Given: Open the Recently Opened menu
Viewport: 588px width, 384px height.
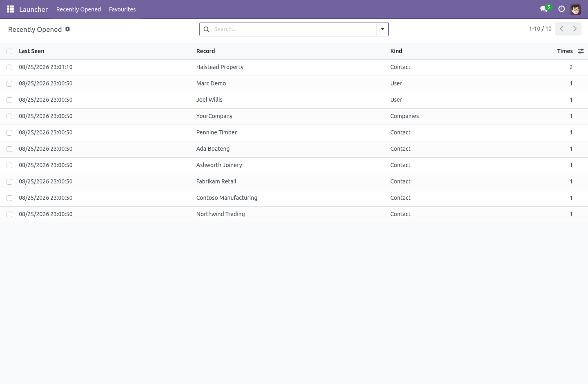Looking at the screenshot, I should [x=78, y=9].
